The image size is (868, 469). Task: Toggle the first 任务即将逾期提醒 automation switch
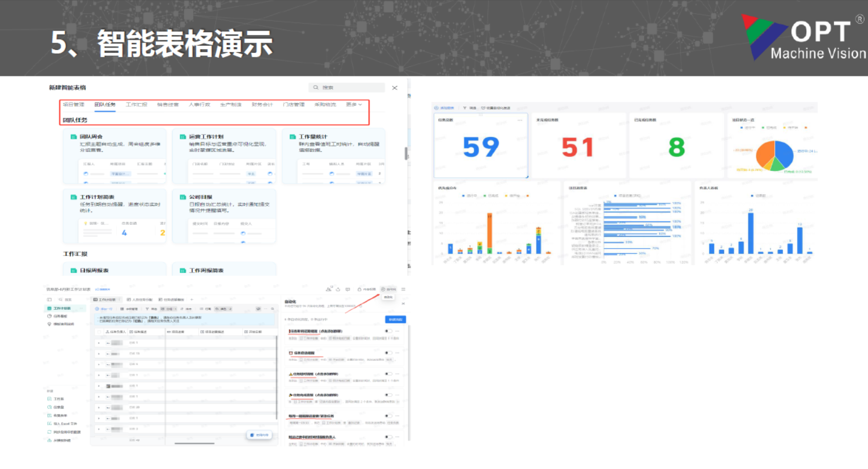pos(388,331)
